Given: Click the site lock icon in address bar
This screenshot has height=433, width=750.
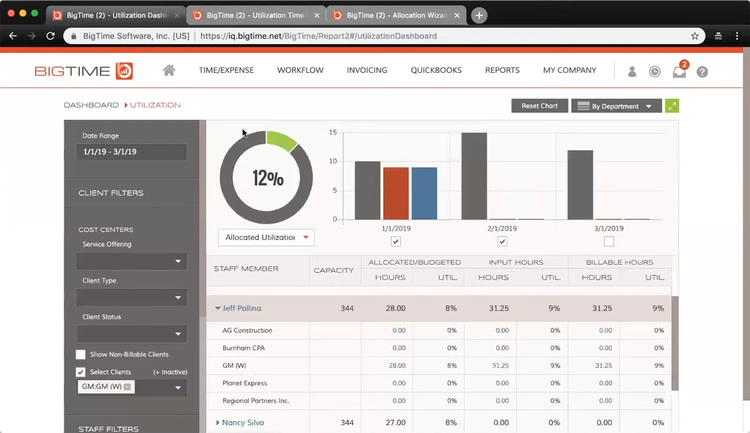Looking at the screenshot, I should pyautogui.click(x=74, y=36).
